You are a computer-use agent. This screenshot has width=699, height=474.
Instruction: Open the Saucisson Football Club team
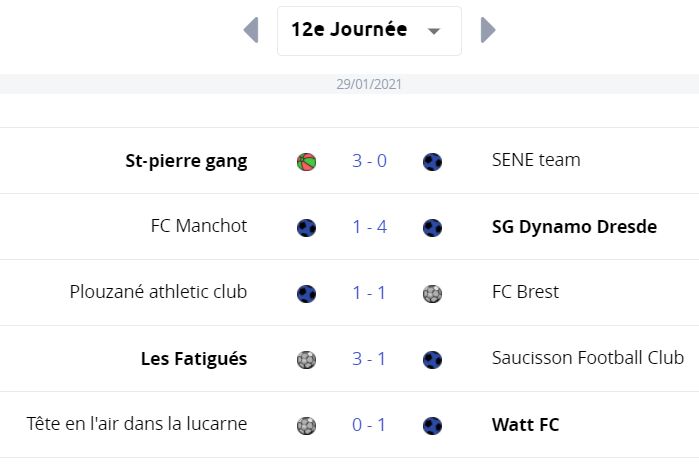(x=588, y=358)
